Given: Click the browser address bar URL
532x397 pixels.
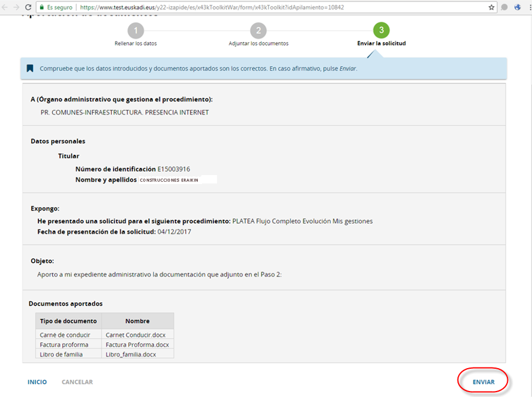Looking at the screenshot, I should click(x=213, y=7).
